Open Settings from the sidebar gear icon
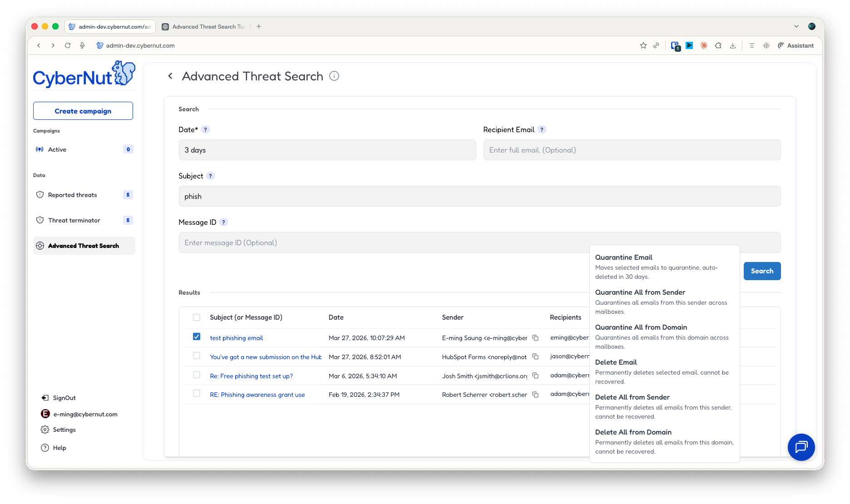The height and width of the screenshot is (504, 850). [44, 430]
